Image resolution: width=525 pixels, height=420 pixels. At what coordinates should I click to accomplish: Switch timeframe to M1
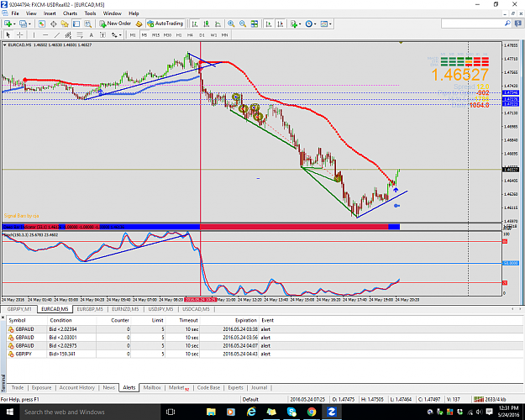point(133,34)
